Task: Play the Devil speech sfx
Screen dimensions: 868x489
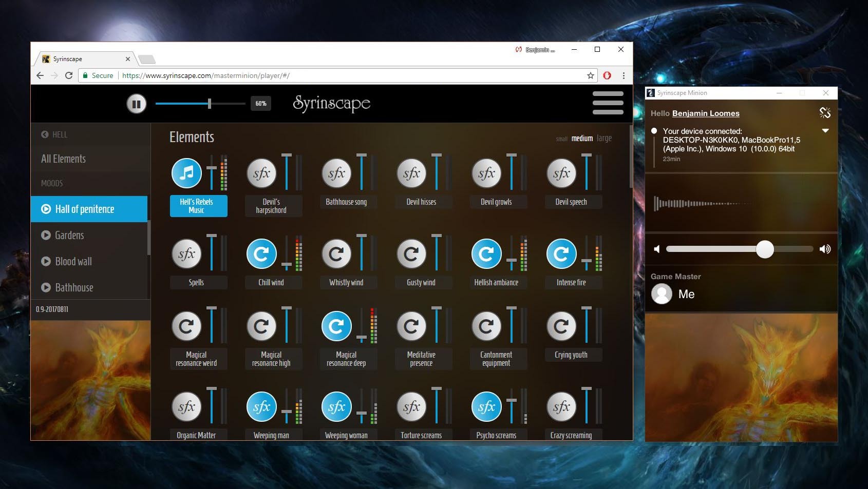Action: [561, 173]
